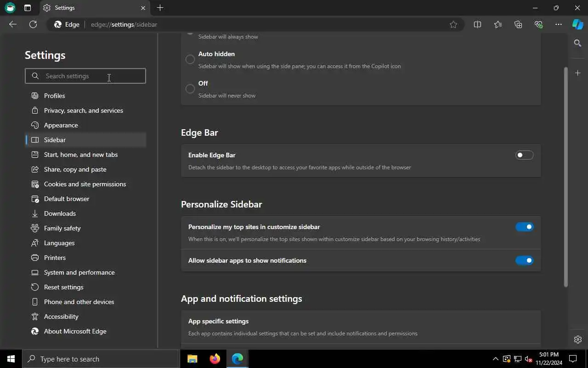Image resolution: width=588 pixels, height=368 pixels.
Task: Open the network tray icon
Action: (x=517, y=359)
